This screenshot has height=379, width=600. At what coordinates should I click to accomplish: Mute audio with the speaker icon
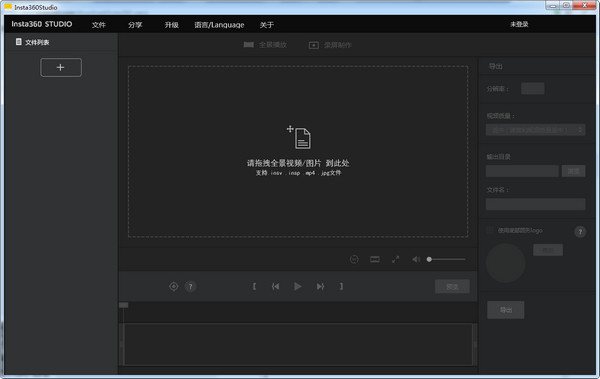tap(416, 260)
